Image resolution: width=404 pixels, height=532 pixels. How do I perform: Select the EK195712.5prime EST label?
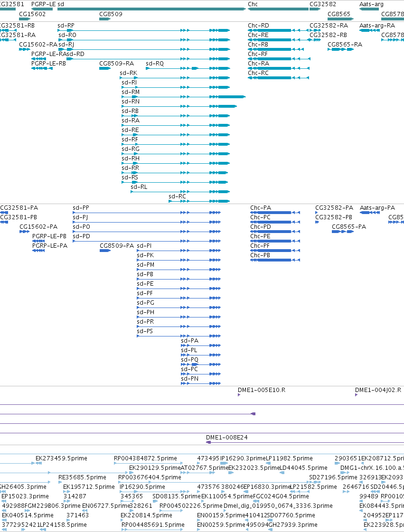tap(89, 487)
